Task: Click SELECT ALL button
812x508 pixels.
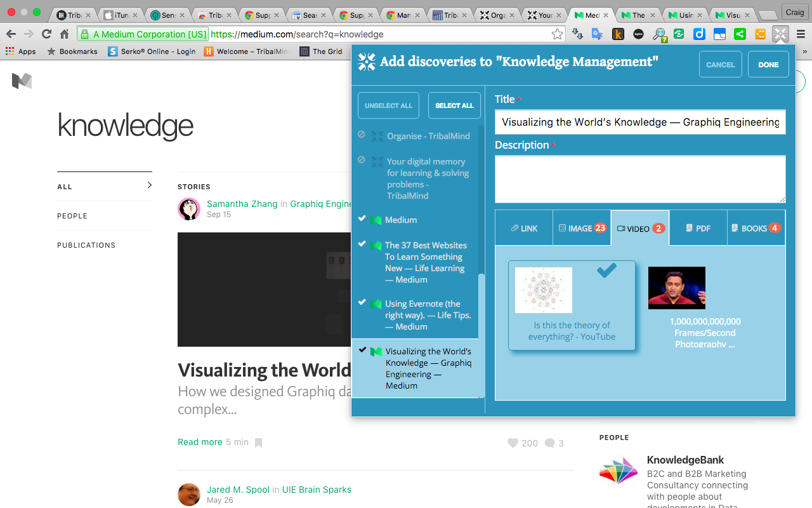Action: click(454, 105)
